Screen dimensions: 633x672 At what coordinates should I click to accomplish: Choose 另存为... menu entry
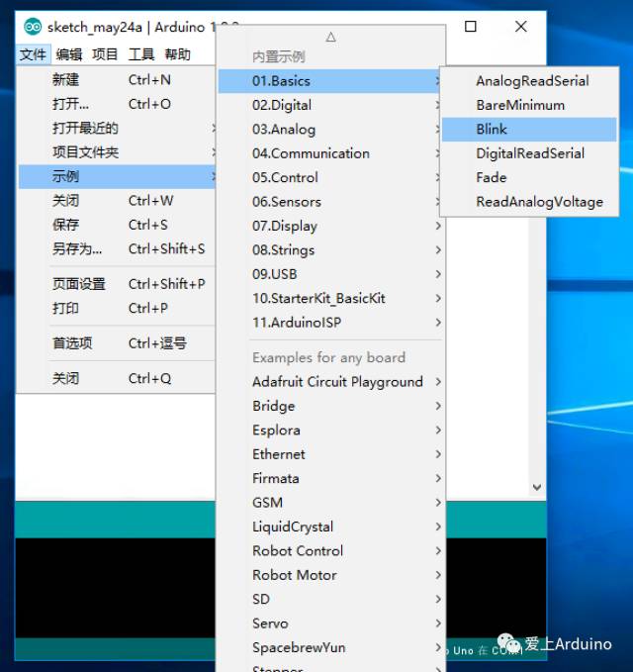click(117, 248)
